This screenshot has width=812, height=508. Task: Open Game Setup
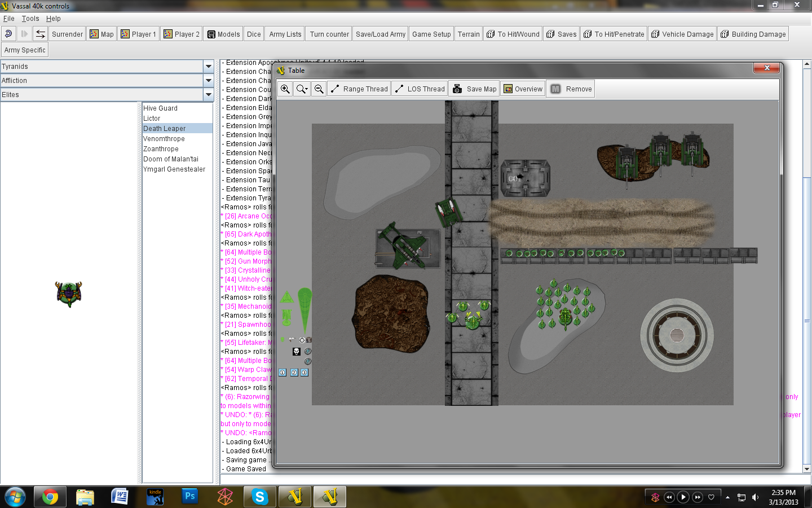click(x=431, y=34)
